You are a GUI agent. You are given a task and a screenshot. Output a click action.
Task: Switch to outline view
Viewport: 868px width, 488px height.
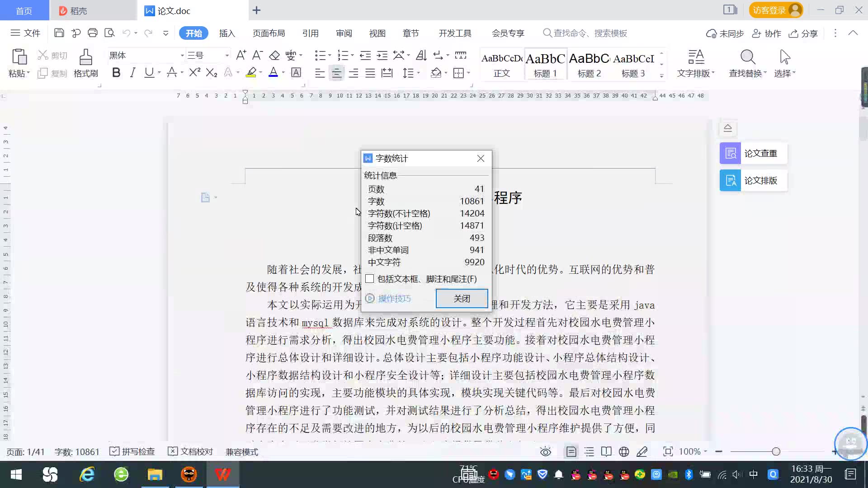coord(589,451)
